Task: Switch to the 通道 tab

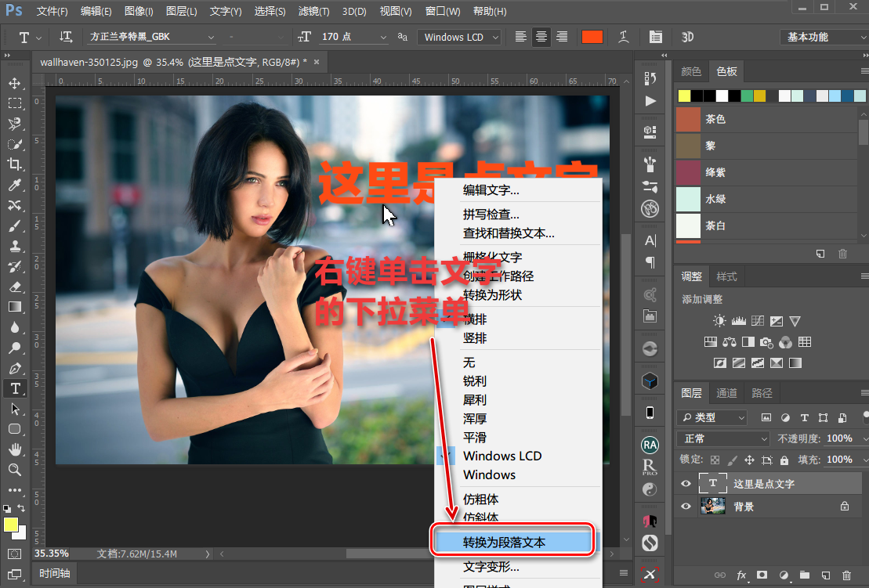Action: coord(726,393)
